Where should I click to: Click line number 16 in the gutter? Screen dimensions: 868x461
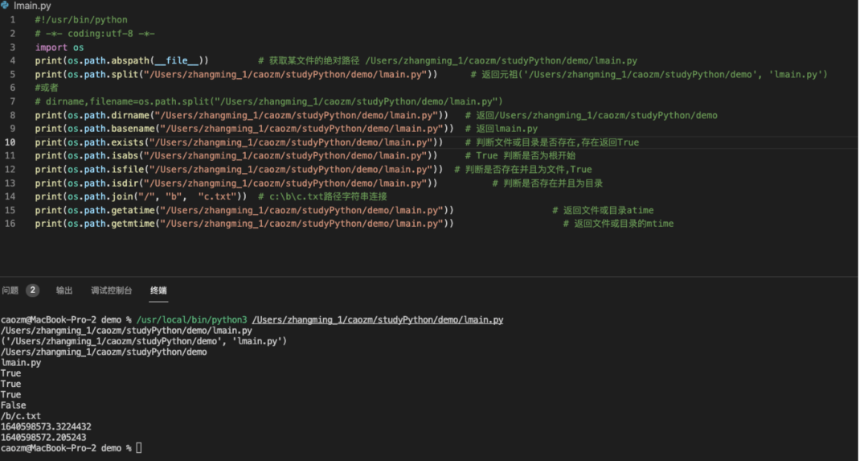[x=10, y=224]
